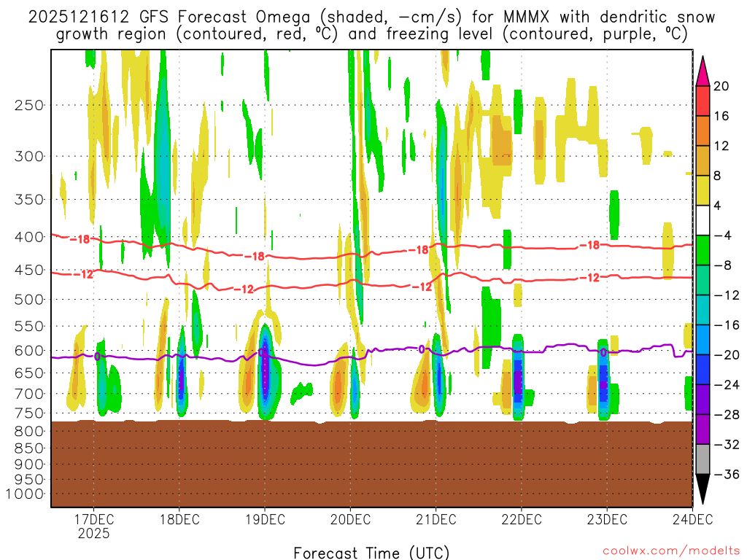
Task: Click the magenta up arrow atop the colorbar
Action: click(703, 71)
